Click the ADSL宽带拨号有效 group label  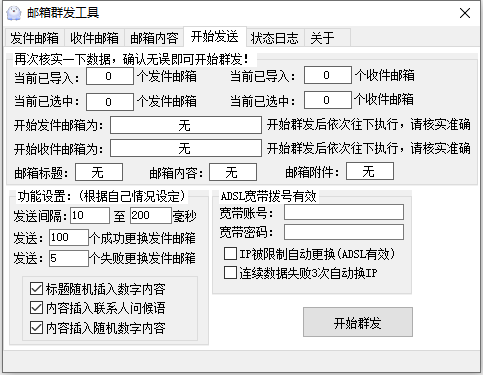(268, 196)
